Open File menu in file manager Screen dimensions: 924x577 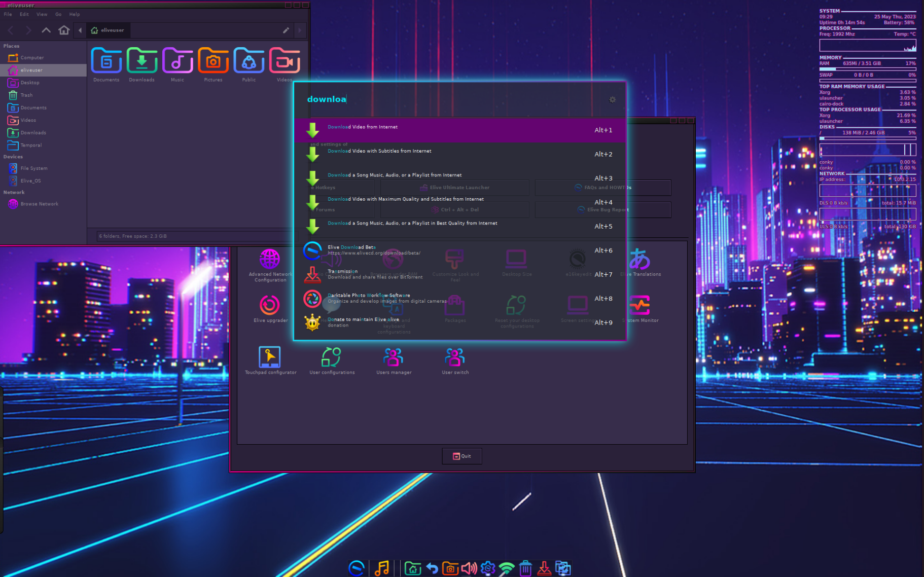tap(8, 14)
